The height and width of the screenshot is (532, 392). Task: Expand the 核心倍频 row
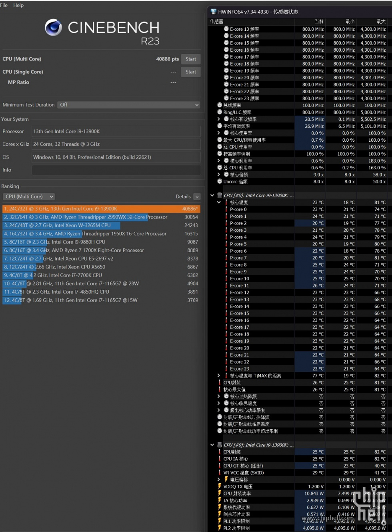[219, 175]
